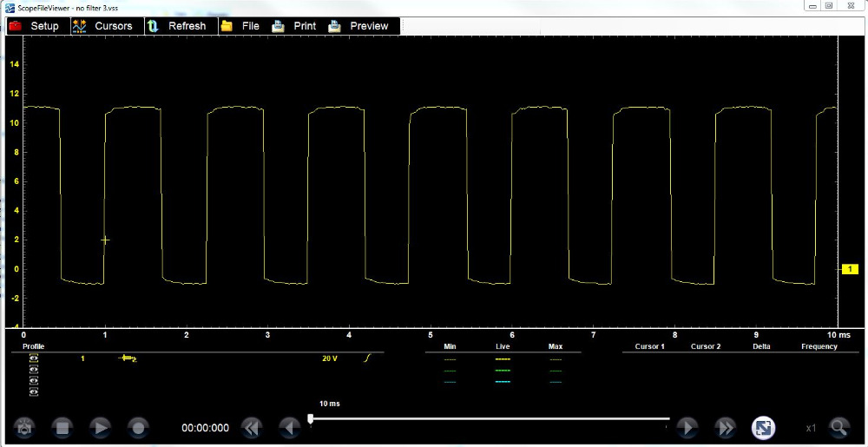Click the round record button
The height and width of the screenshot is (447, 868).
tap(138, 427)
